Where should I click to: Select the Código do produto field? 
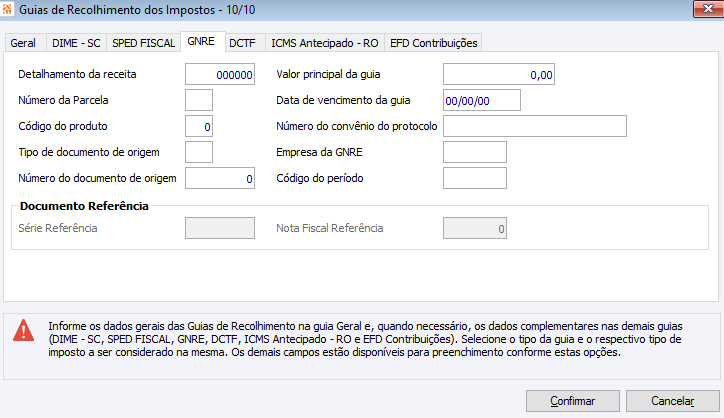(x=199, y=126)
